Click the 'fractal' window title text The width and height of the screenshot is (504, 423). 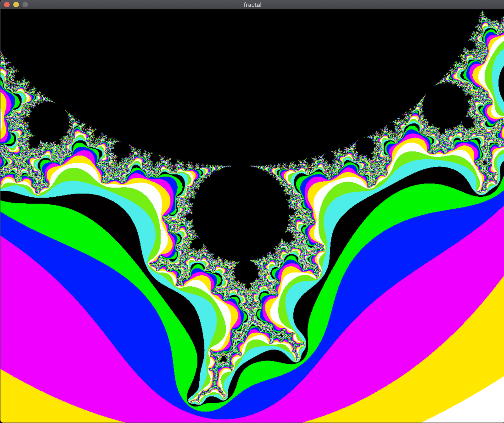[252, 5]
